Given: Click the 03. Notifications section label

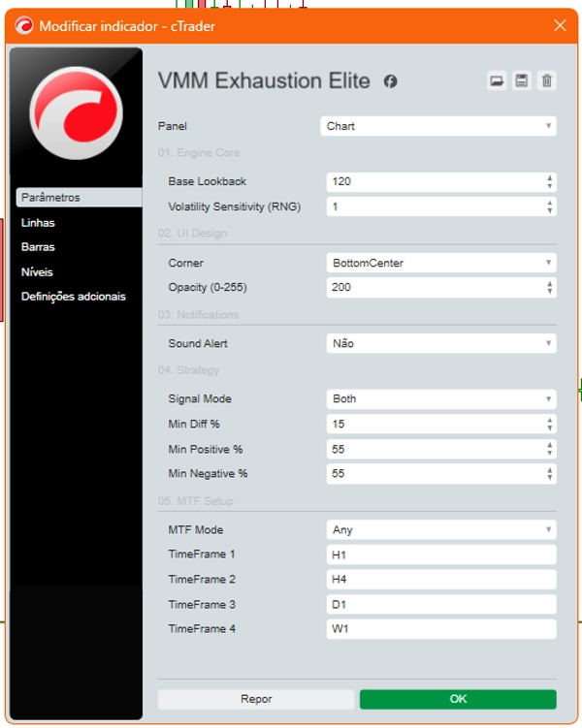Looking at the screenshot, I should tap(198, 315).
